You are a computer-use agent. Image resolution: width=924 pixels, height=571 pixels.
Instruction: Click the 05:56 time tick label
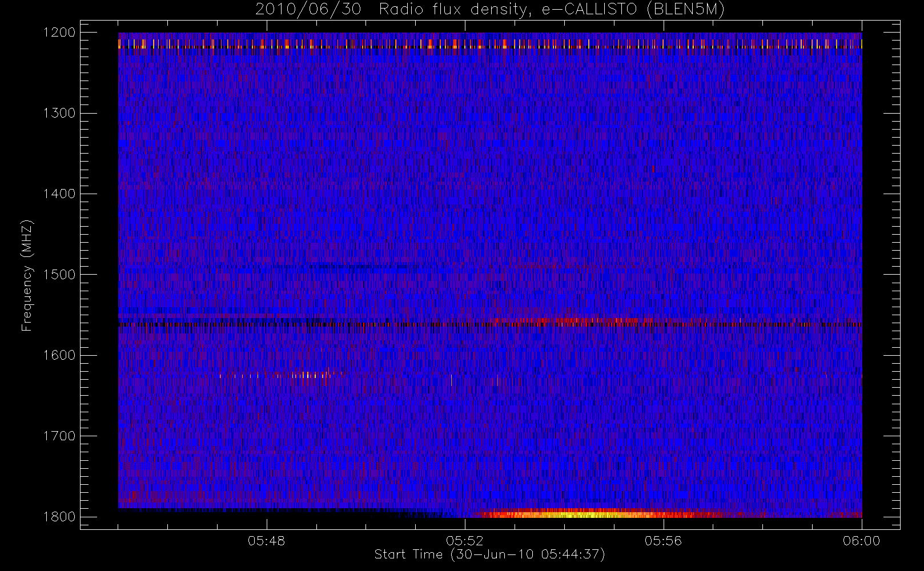[663, 541]
